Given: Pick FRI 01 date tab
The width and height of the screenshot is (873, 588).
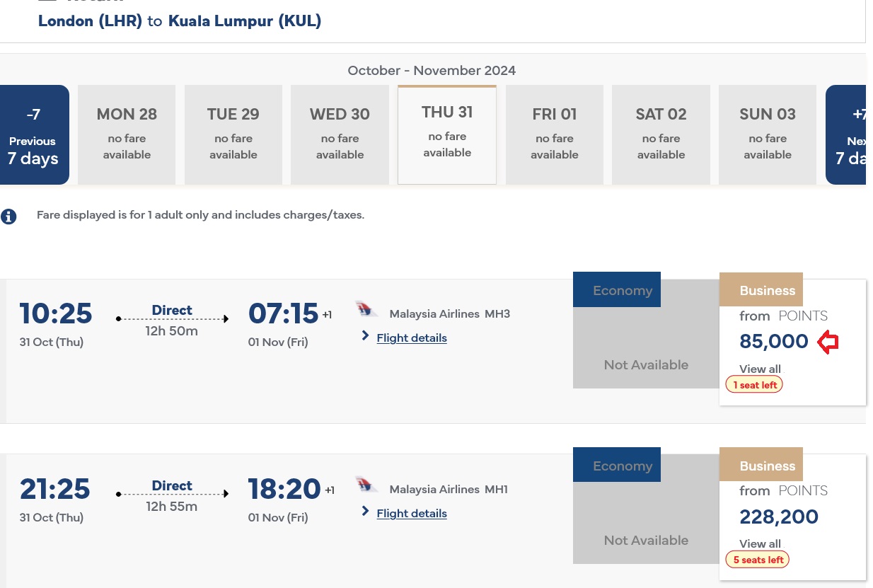Looking at the screenshot, I should [555, 134].
